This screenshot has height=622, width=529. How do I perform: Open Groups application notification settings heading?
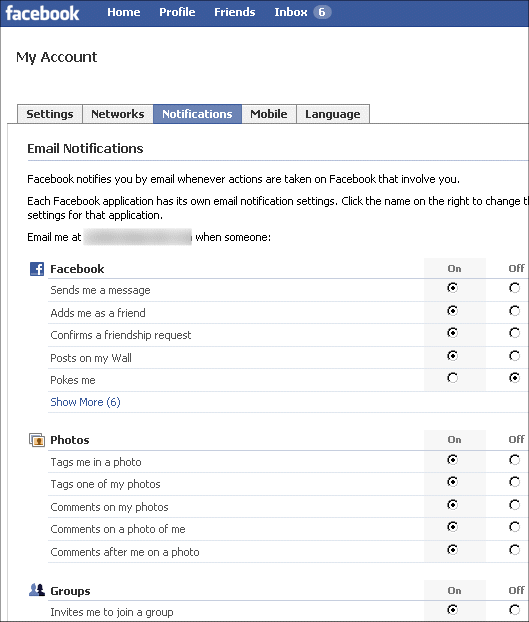[x=70, y=591]
